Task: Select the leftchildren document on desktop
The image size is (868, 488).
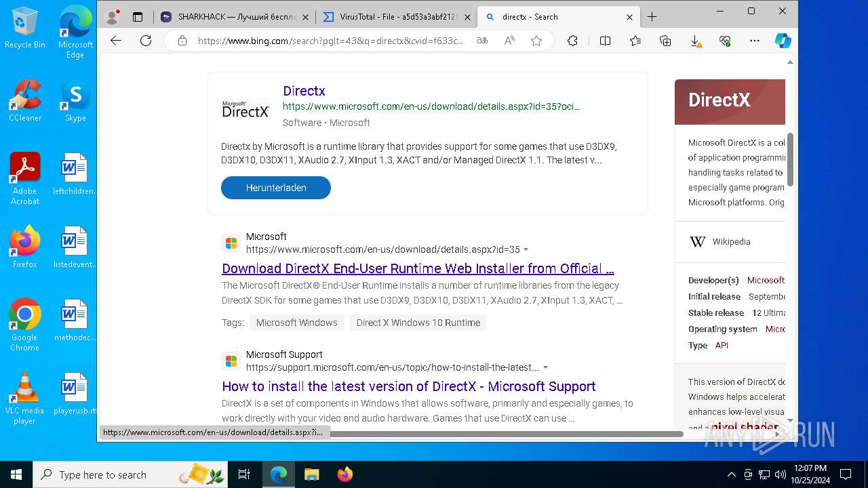Action: tap(75, 174)
